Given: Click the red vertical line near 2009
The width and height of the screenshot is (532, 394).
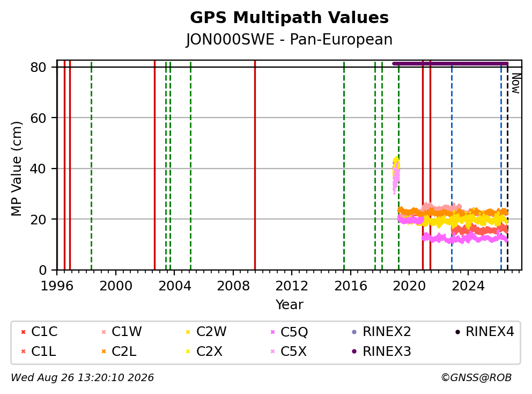Looking at the screenshot, I should point(255,165).
